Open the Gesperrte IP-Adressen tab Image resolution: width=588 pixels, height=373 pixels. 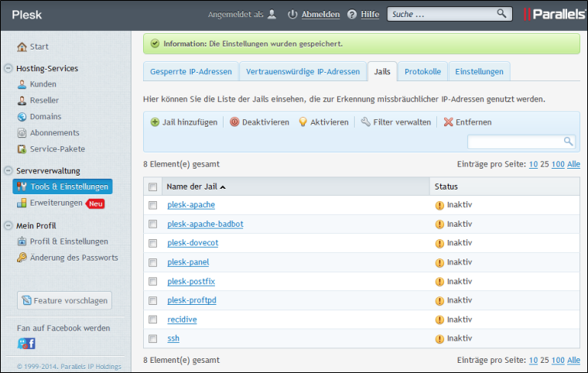pyautogui.click(x=191, y=72)
